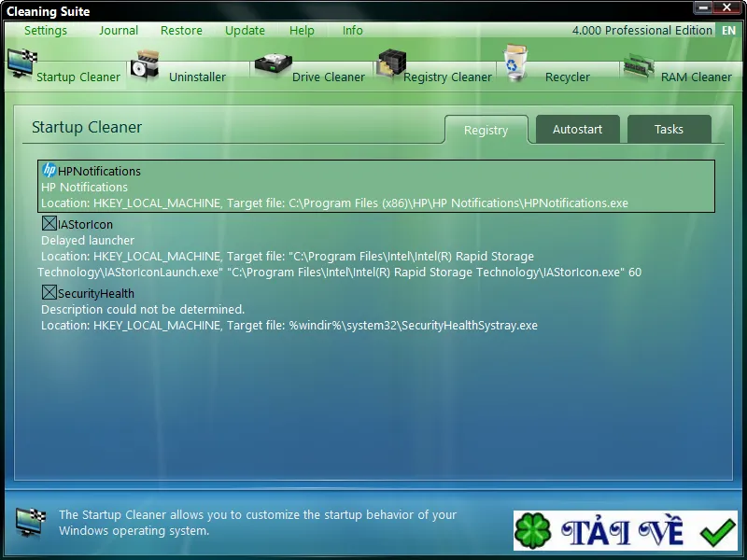Open the Recycler label

point(568,77)
